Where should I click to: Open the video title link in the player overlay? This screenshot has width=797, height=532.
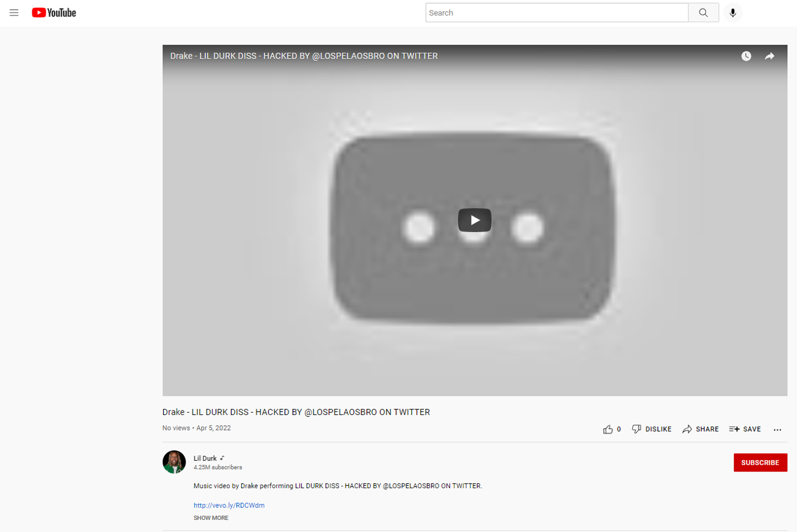(x=304, y=56)
